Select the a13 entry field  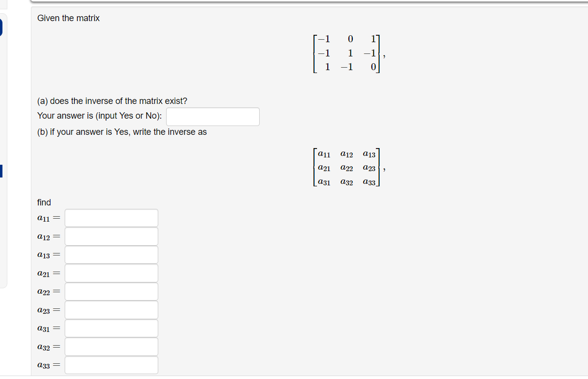click(x=111, y=254)
